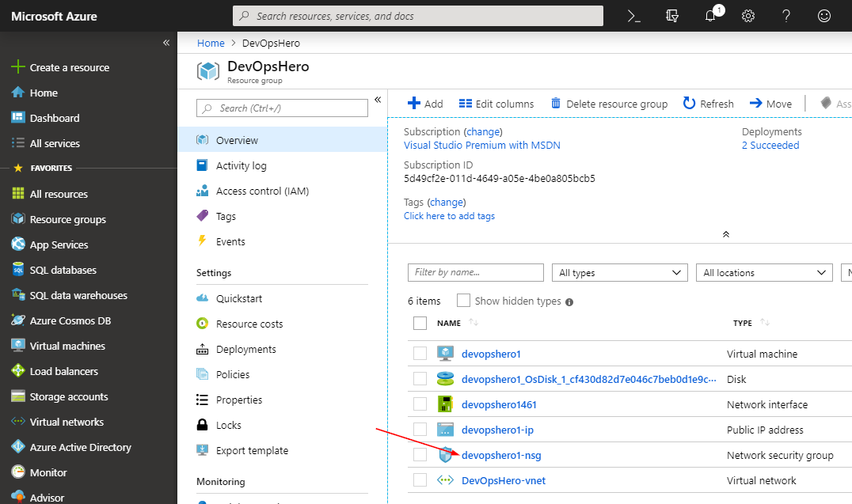Click the devopshero1-nsg shield icon
Screen dimensions: 852x504
tap(445, 455)
